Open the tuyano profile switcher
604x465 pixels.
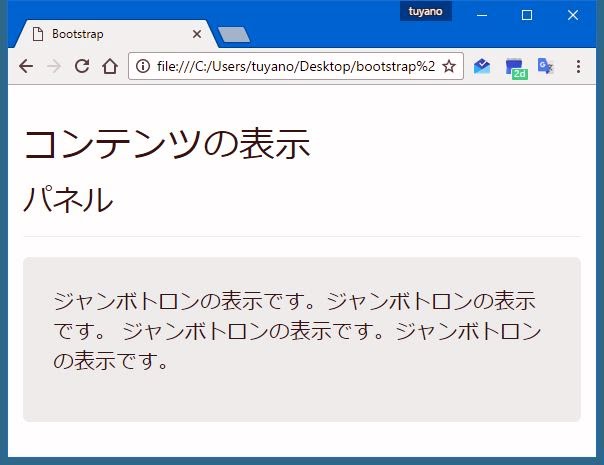[425, 11]
